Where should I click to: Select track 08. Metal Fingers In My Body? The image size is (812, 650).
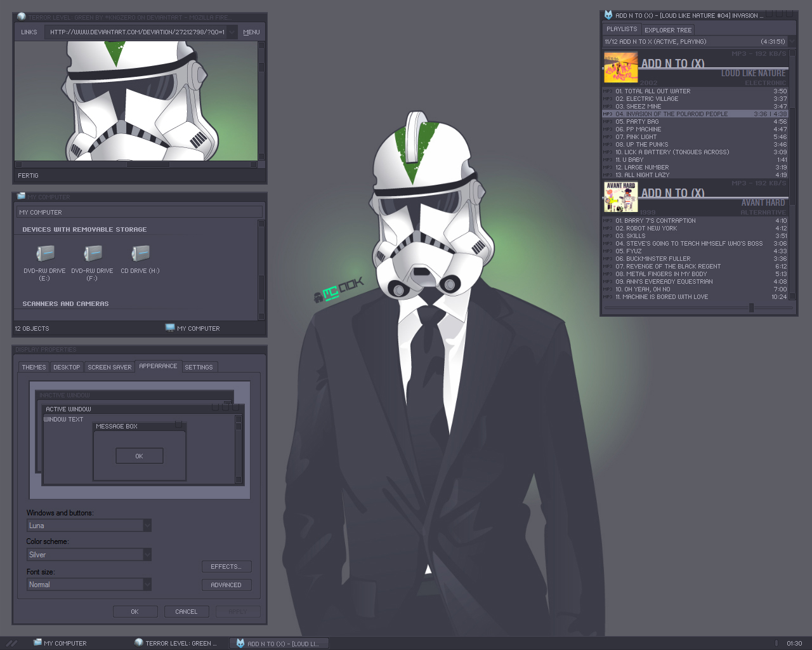[695, 274]
